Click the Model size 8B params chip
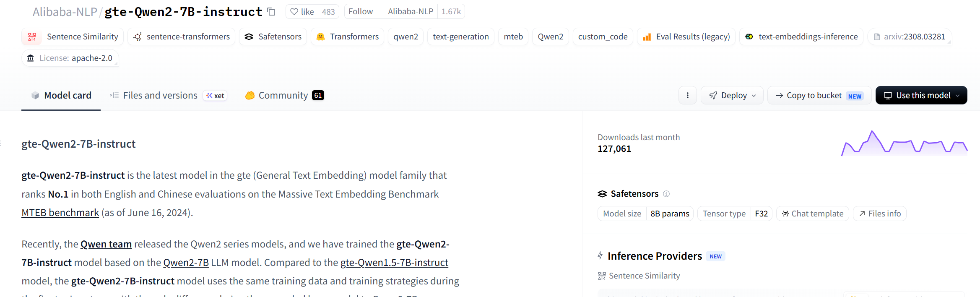 [645, 214]
